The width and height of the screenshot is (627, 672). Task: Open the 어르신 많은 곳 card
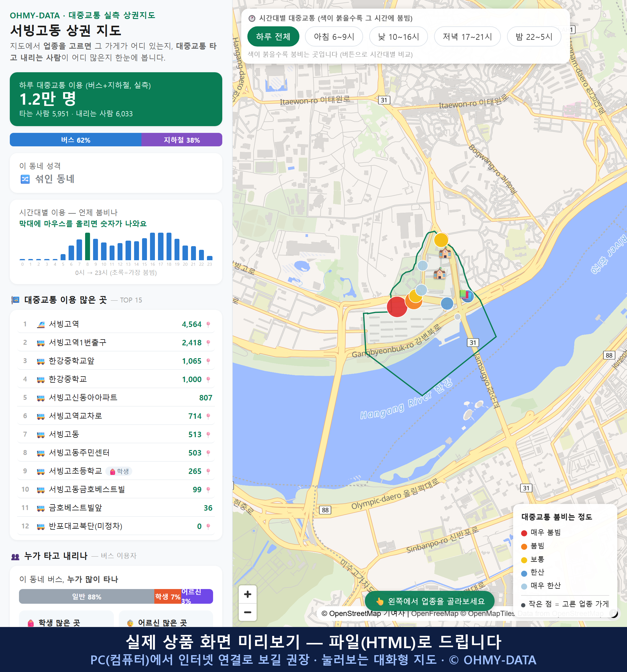pos(166,619)
